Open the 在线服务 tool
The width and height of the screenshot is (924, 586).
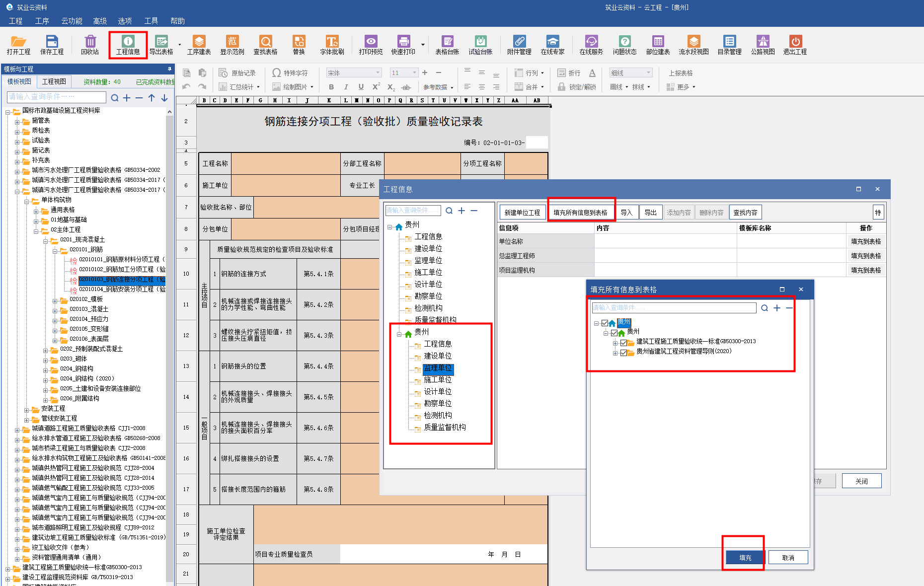[x=591, y=45]
